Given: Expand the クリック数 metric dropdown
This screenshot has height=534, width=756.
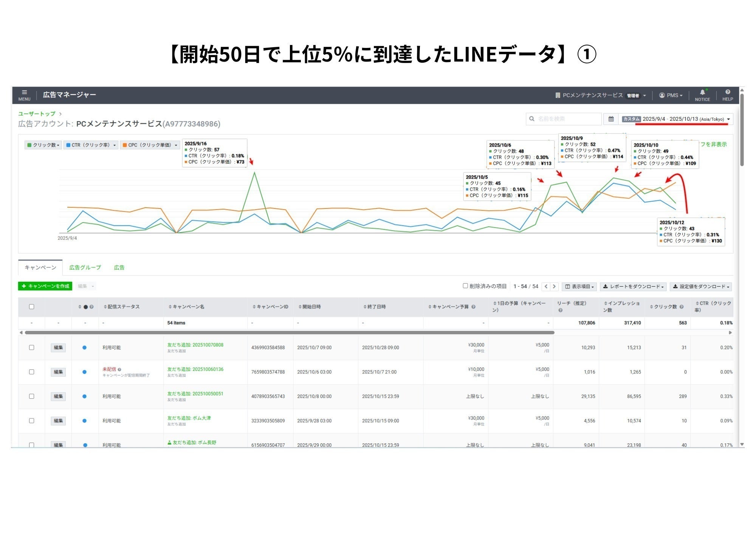Looking at the screenshot, I should point(43,145).
